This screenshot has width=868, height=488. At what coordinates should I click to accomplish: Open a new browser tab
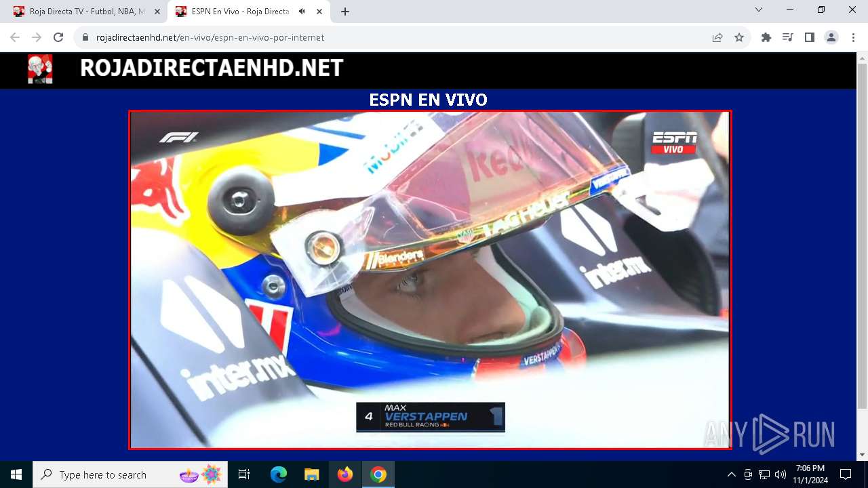[x=345, y=12]
